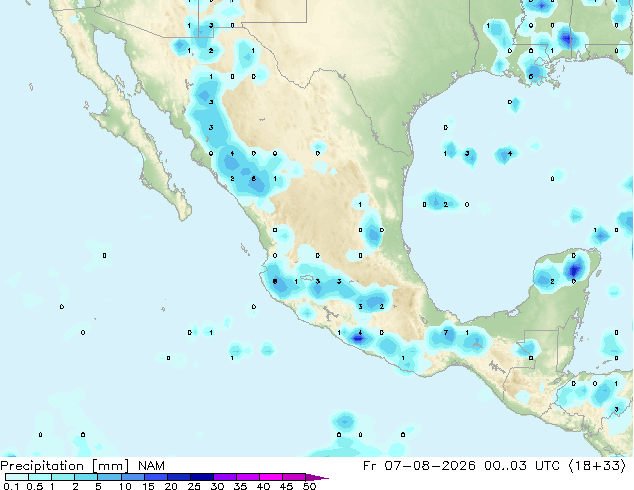Click the '[mm]' unit label
This screenshot has height=490, width=634.
tap(110, 466)
